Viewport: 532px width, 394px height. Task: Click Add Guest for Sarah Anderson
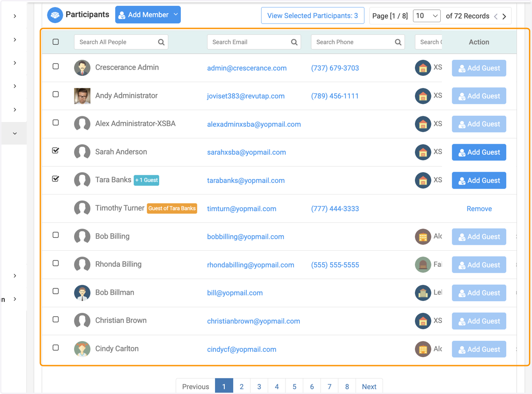pyautogui.click(x=479, y=152)
